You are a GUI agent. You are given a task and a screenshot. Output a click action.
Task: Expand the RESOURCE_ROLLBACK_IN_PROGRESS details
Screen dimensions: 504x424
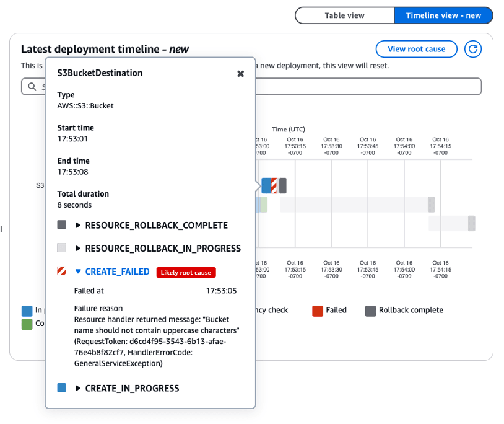pyautogui.click(x=77, y=247)
